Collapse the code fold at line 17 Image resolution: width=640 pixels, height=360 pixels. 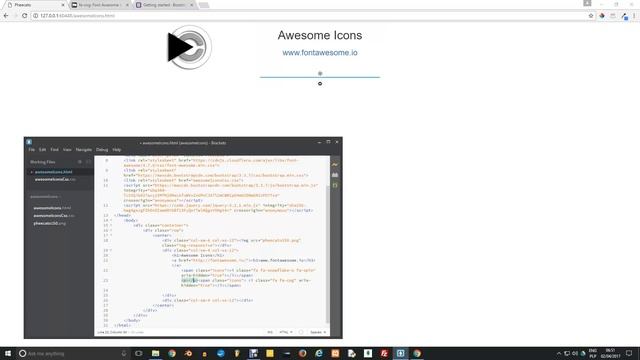pyautogui.click(x=111, y=236)
